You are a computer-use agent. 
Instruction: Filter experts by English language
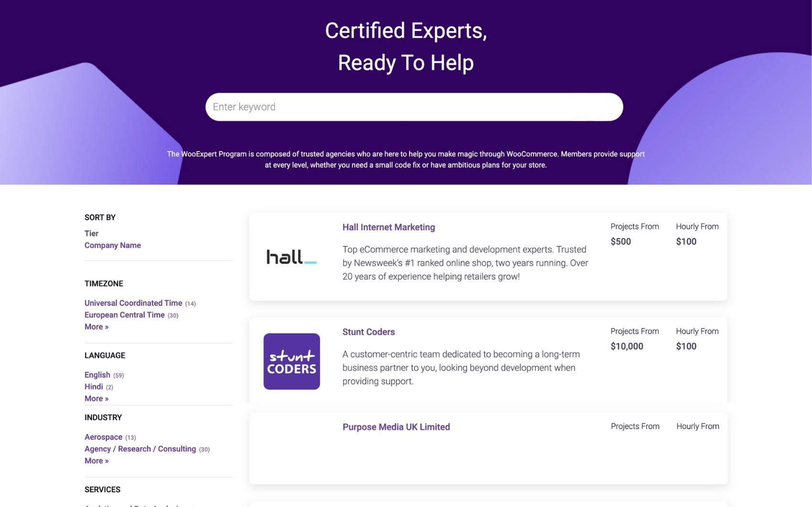click(x=97, y=375)
